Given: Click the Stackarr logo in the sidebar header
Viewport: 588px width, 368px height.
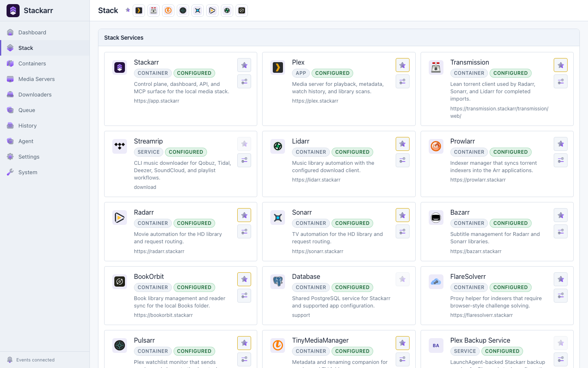Looking at the screenshot, I should [x=13, y=11].
